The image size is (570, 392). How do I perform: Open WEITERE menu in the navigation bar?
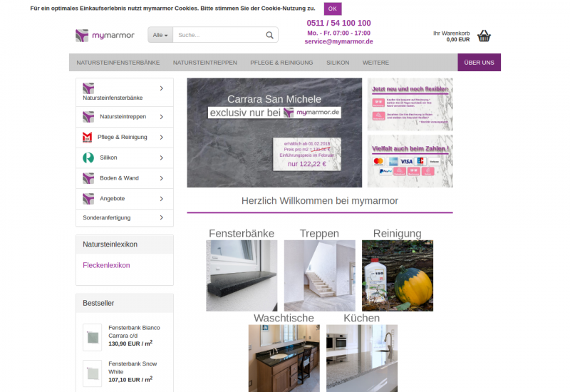pos(375,63)
